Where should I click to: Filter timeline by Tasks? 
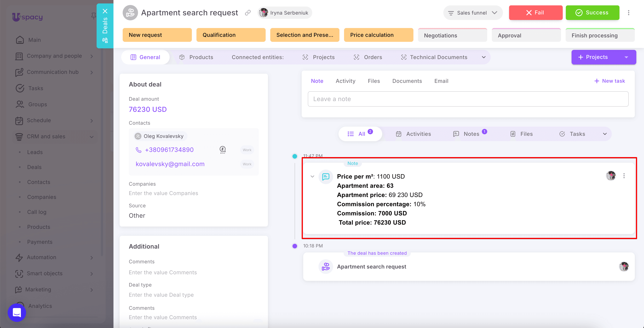pyautogui.click(x=572, y=134)
